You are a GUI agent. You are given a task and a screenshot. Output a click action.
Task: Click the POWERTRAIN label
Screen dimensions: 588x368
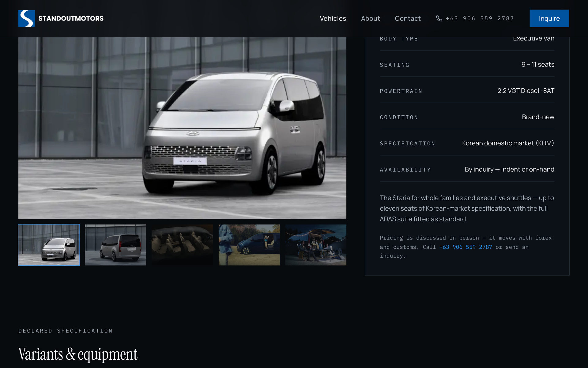pos(401,91)
